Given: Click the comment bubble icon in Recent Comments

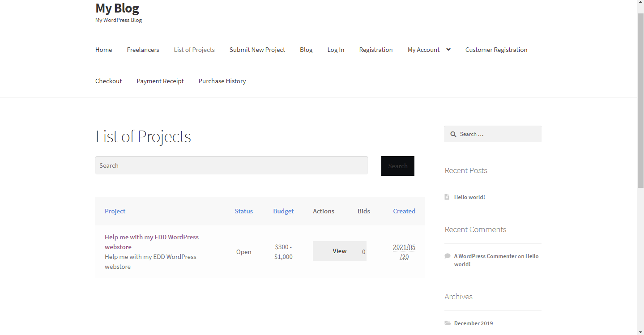Looking at the screenshot, I should click(447, 256).
